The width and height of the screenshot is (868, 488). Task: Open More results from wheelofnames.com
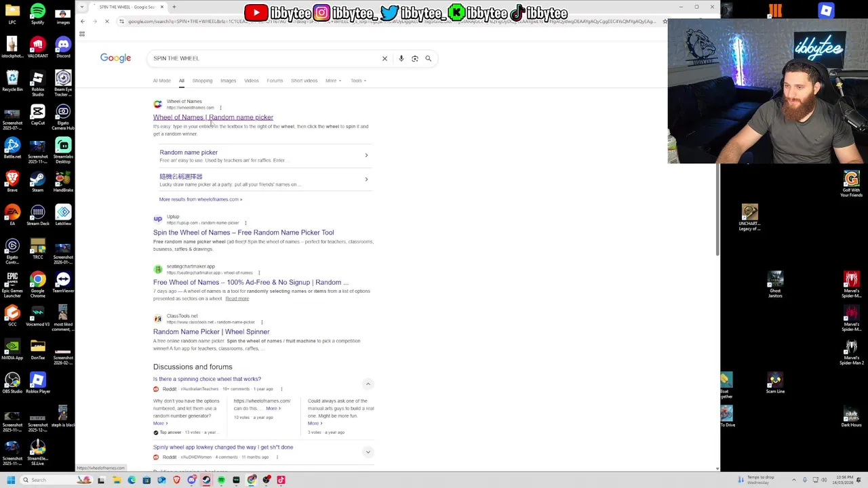pos(201,199)
